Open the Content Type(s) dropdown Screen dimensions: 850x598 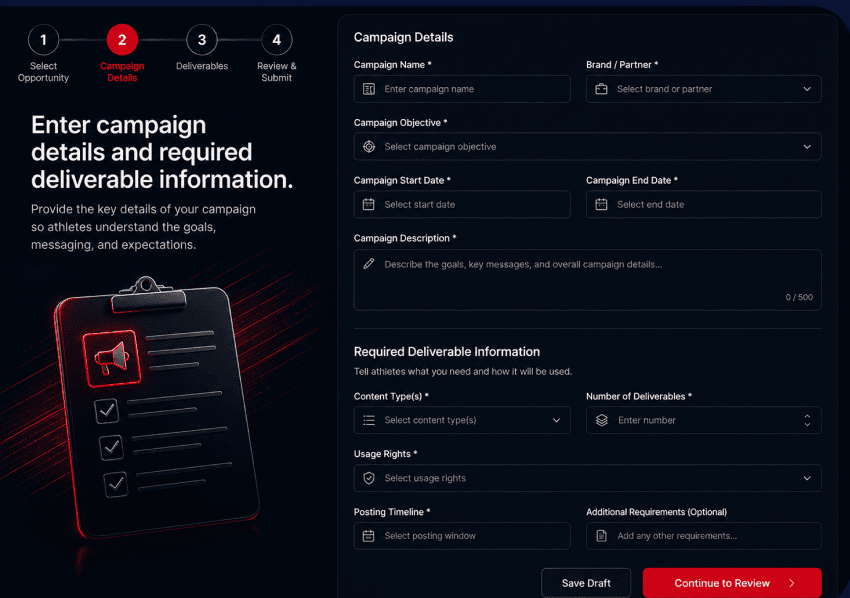[x=462, y=420]
